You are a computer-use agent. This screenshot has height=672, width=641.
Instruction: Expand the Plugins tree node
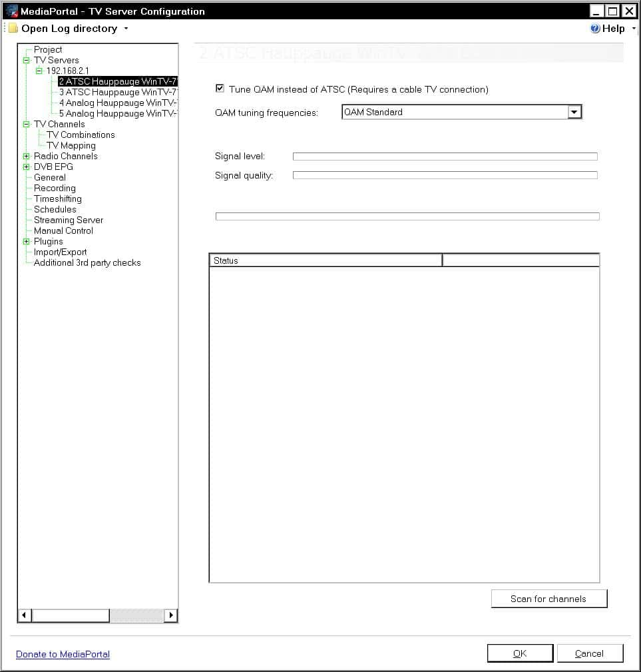point(27,242)
